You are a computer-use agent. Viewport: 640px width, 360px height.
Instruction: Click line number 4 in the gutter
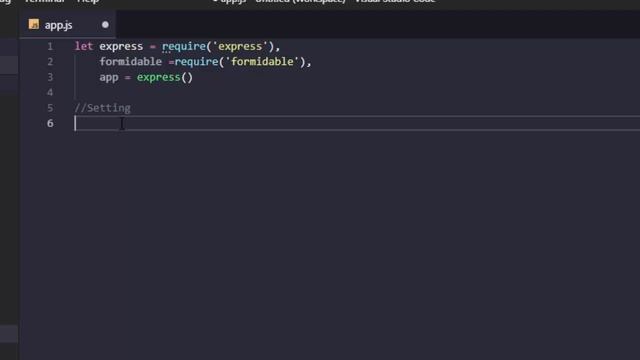coord(50,93)
